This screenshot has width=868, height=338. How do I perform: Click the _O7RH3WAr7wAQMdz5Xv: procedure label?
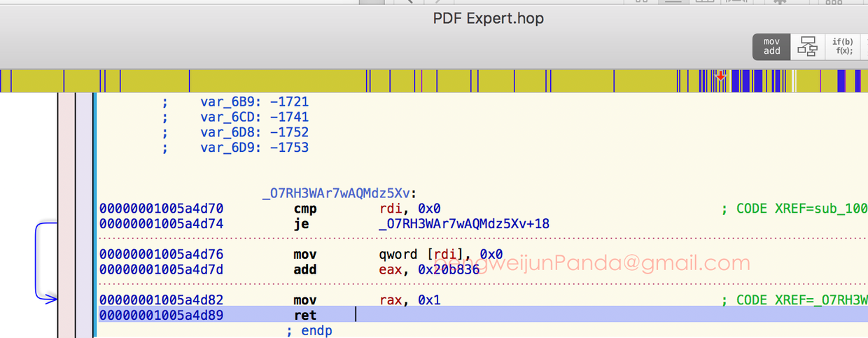pos(339,194)
